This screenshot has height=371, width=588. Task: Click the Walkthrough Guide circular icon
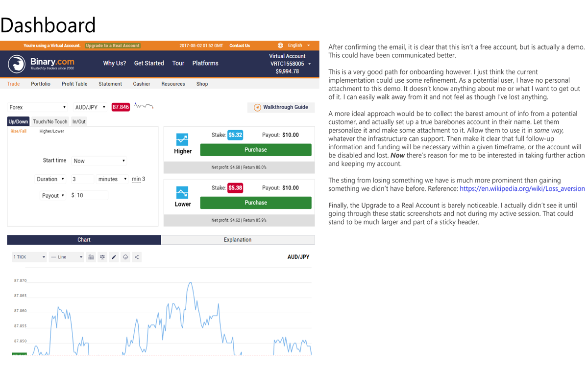coord(257,107)
